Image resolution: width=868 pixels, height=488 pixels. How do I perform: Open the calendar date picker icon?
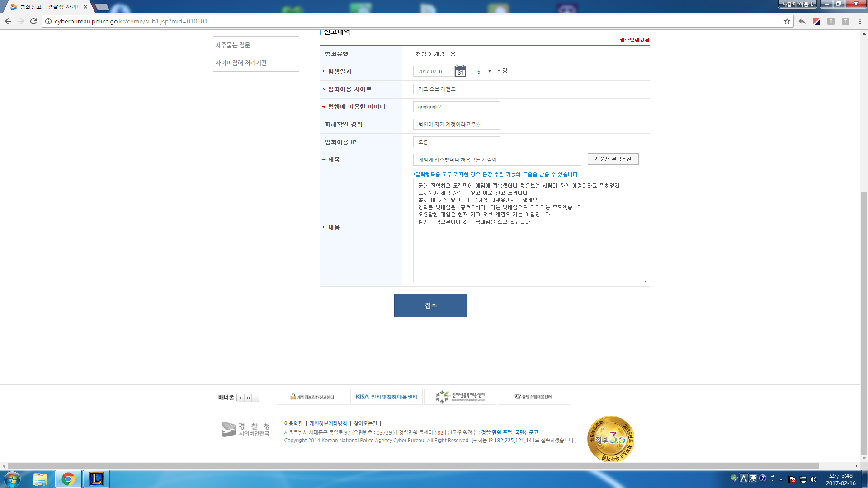[460, 71]
